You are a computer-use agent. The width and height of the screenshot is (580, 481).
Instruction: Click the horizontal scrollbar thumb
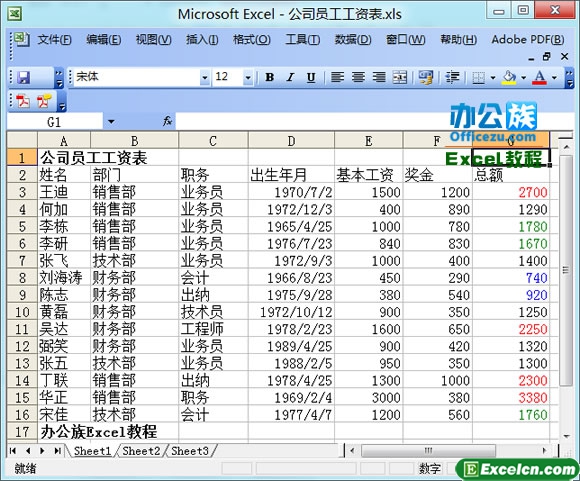(428, 451)
